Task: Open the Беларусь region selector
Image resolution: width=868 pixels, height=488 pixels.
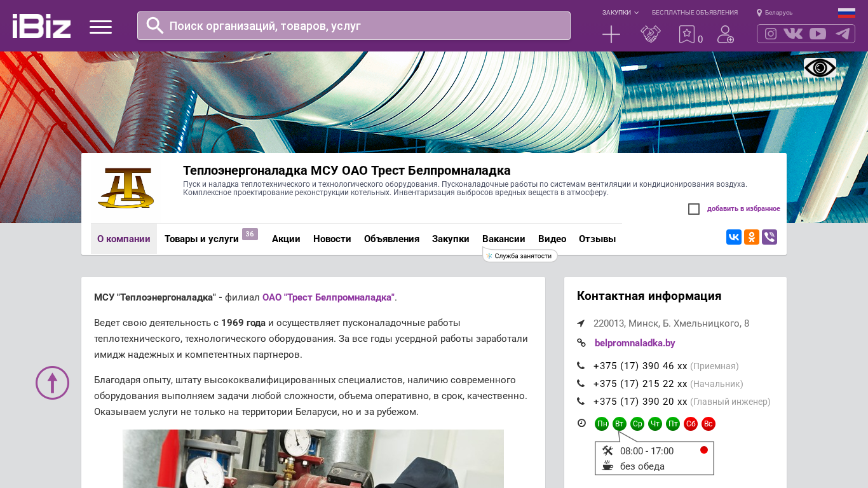Action: point(775,13)
